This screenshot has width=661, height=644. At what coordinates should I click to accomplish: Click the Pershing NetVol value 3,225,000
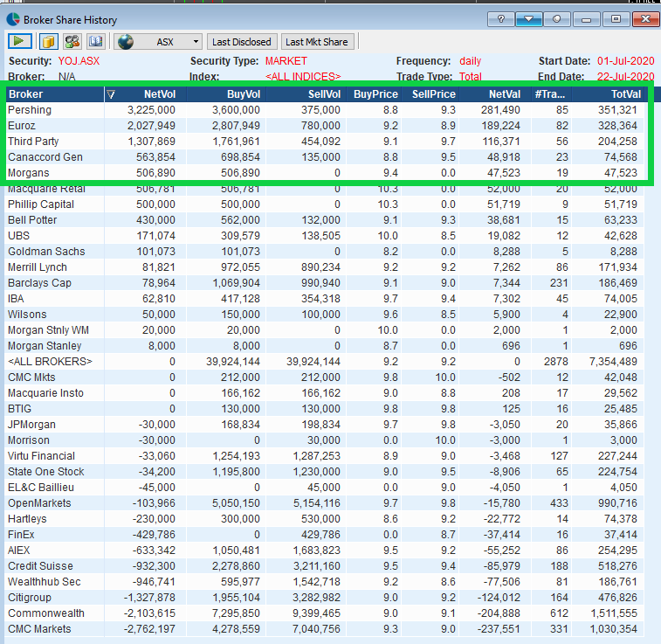point(151,110)
